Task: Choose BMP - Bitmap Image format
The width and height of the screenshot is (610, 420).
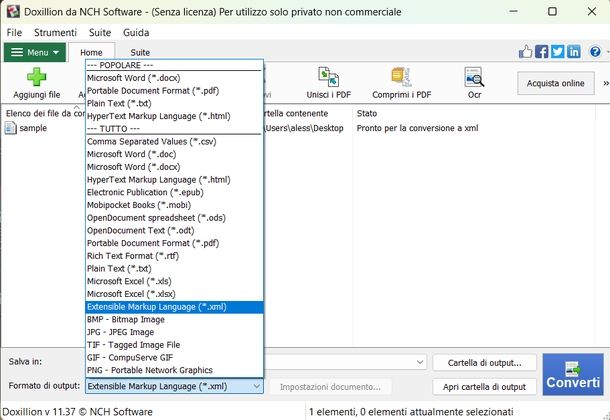Action: 174,319
